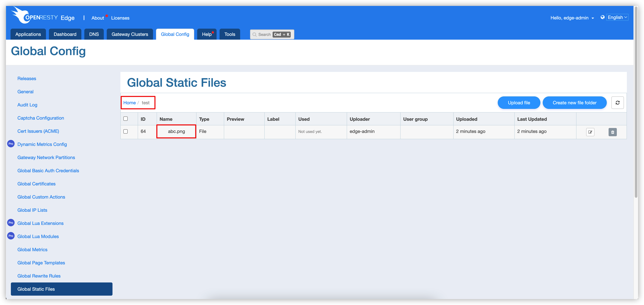The image size is (644, 305).
Task: Open abc.png file name
Action: coord(177,131)
